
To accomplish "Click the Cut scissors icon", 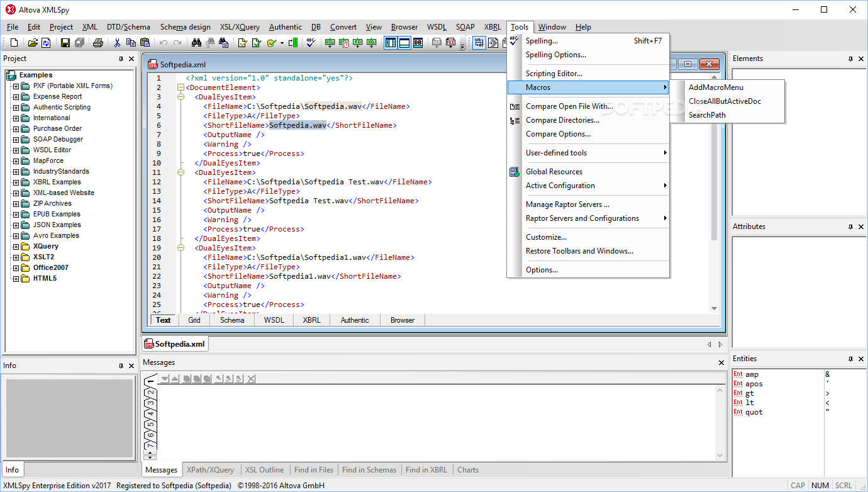I will pyautogui.click(x=117, y=43).
